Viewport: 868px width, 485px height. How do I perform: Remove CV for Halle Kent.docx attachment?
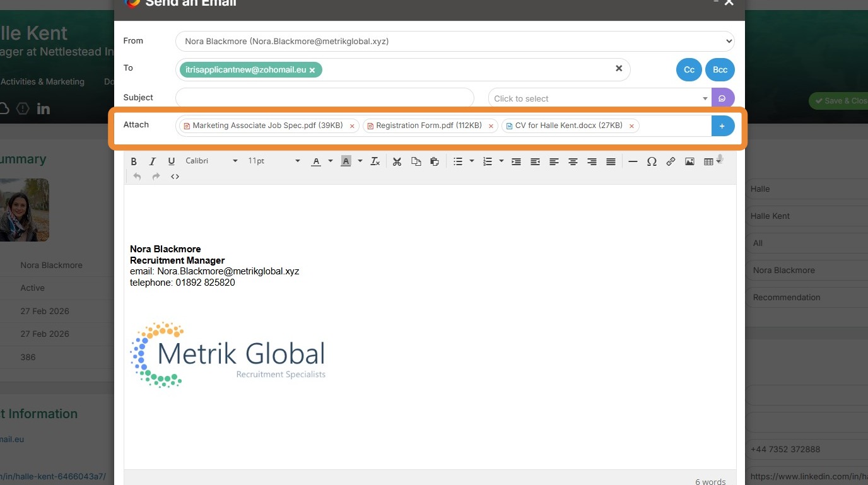[631, 126]
